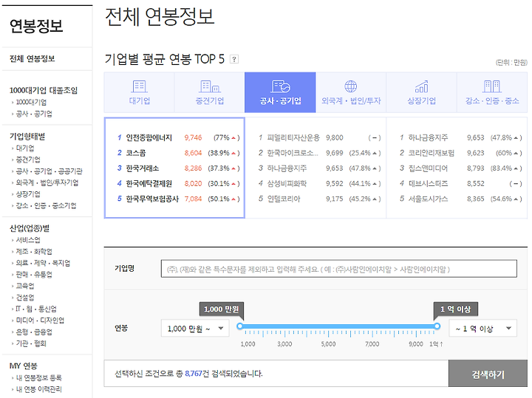532x398 pixels.
Task: Open 외국계·법인/투자기업 sidebar link
Action: pyautogui.click(x=47, y=182)
